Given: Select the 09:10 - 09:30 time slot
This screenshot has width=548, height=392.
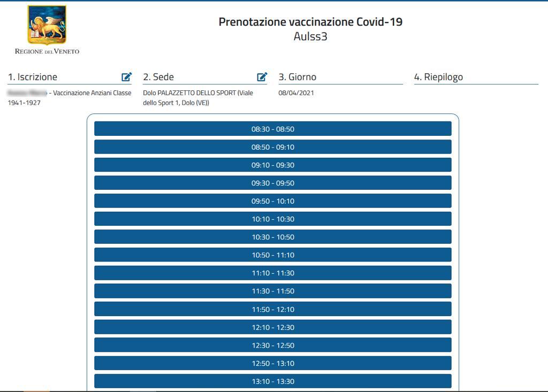Looking at the screenshot, I should (273, 165).
